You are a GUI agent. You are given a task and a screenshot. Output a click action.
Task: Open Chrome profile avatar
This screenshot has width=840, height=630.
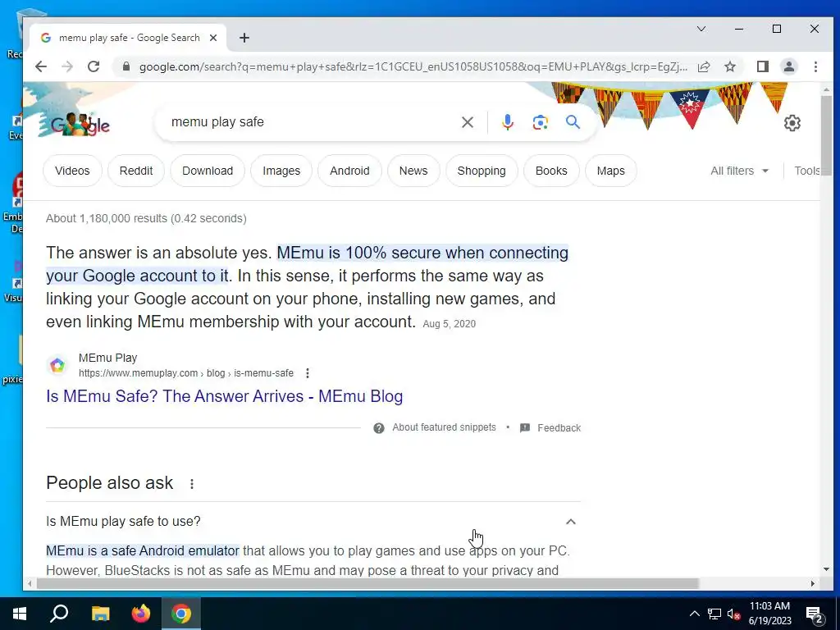pos(789,66)
